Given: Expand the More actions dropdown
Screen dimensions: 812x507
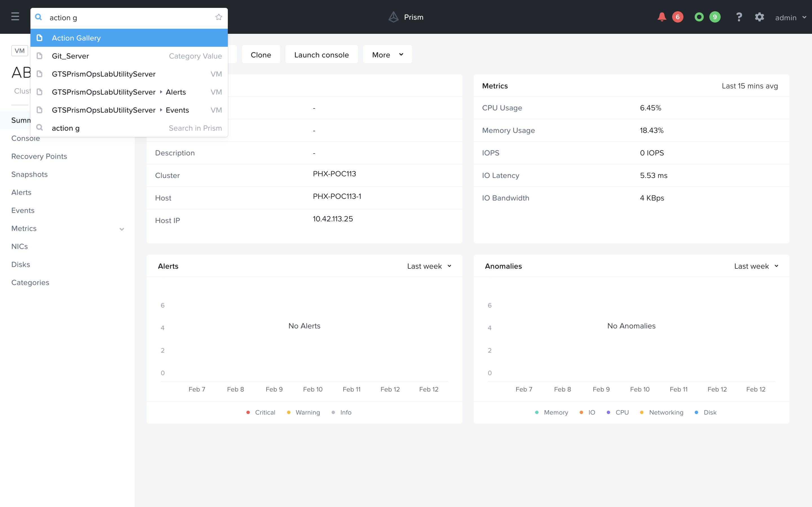Looking at the screenshot, I should click(388, 54).
